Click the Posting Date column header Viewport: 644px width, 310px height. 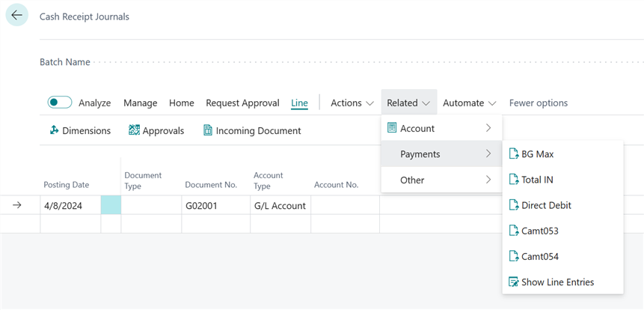(x=66, y=185)
